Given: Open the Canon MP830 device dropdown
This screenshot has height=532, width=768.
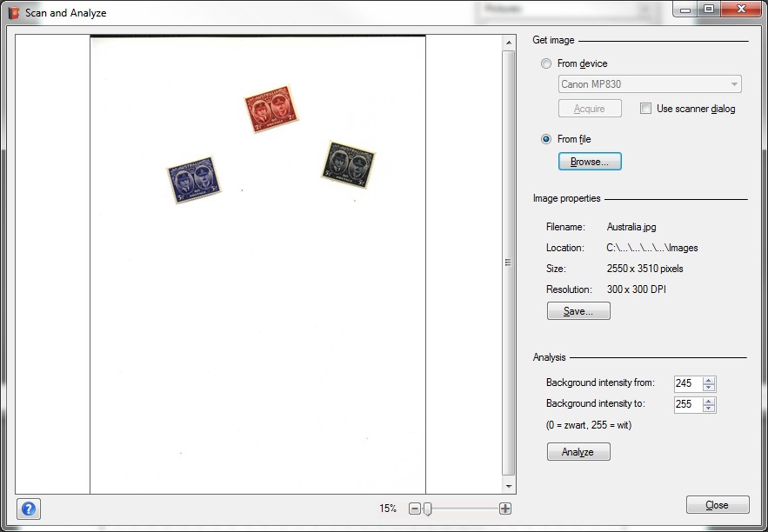Looking at the screenshot, I should 650,84.
